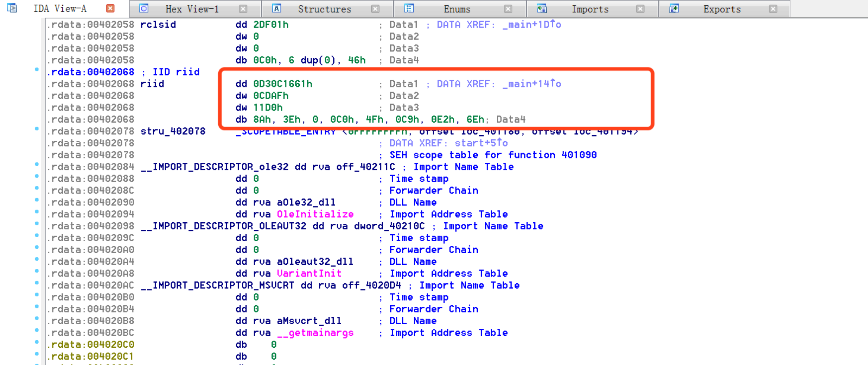Click the Structures tab icon
This screenshot has width=868, height=365.
coord(277,8)
